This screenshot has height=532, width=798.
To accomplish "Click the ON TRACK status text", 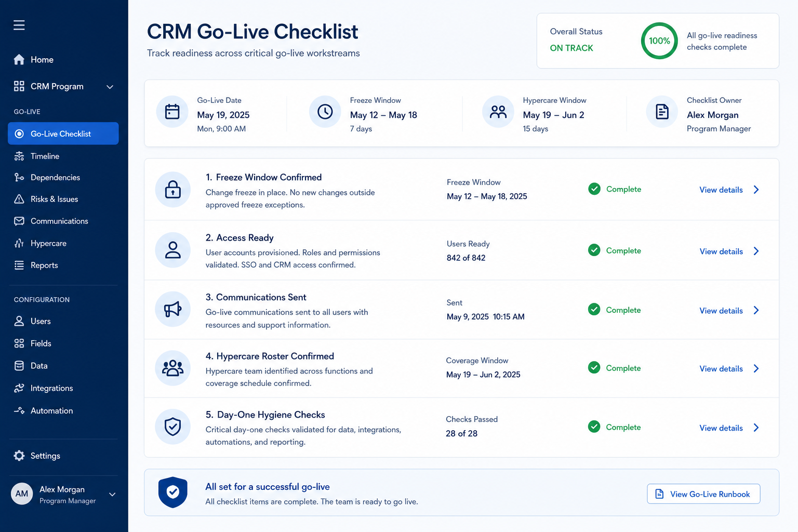I will (571, 48).
